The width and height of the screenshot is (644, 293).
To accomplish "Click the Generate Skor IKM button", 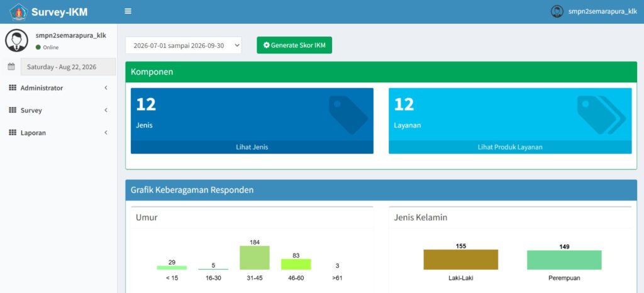I will (294, 45).
